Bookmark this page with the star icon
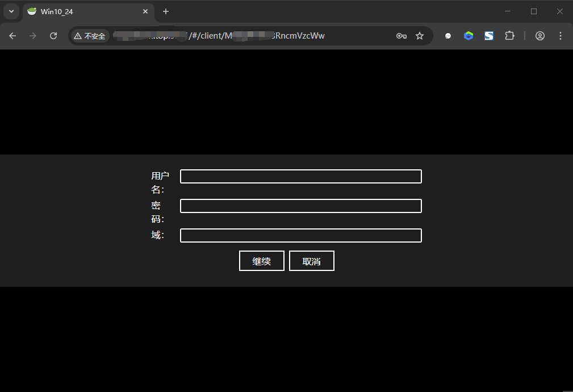The width and height of the screenshot is (573, 392). 420,36
